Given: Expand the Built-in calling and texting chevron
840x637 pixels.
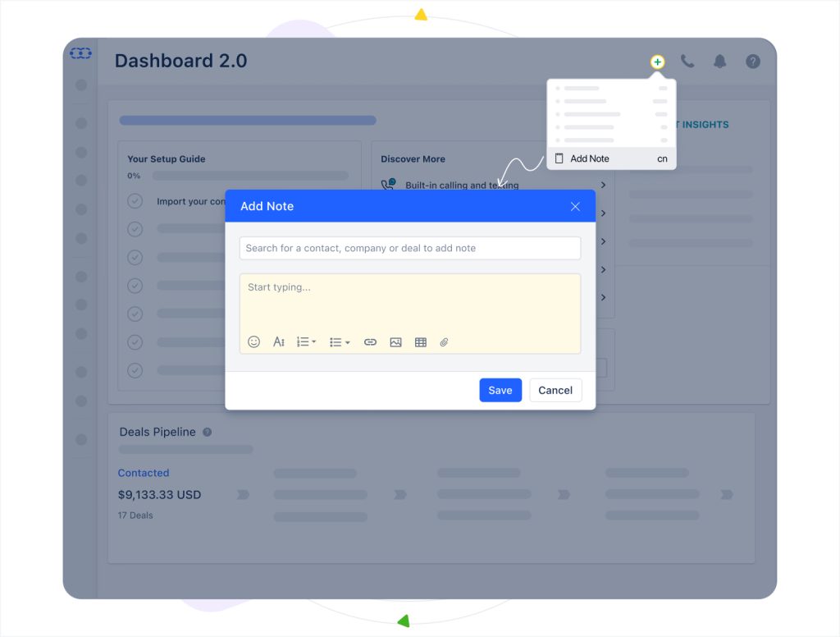Looking at the screenshot, I should point(603,186).
